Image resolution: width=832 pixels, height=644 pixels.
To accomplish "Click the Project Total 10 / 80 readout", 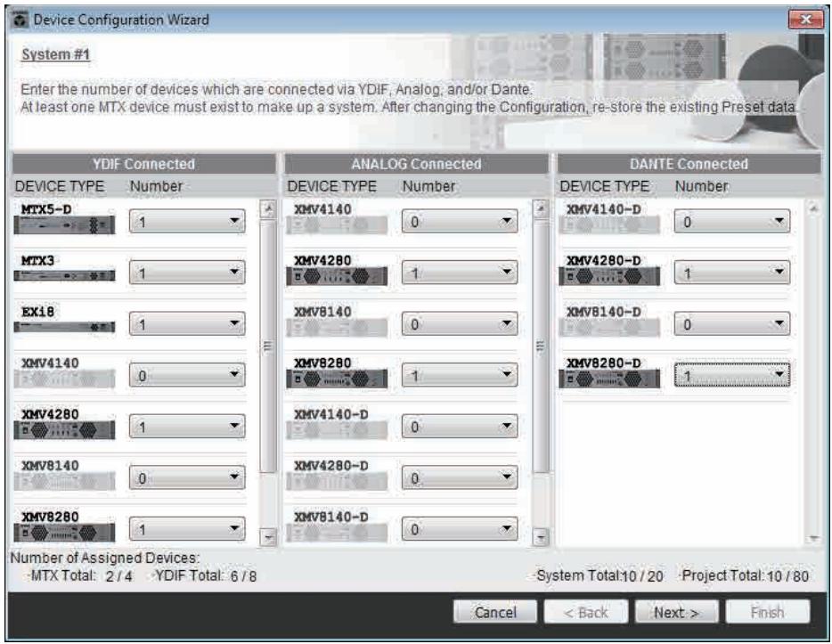I will tap(745, 576).
